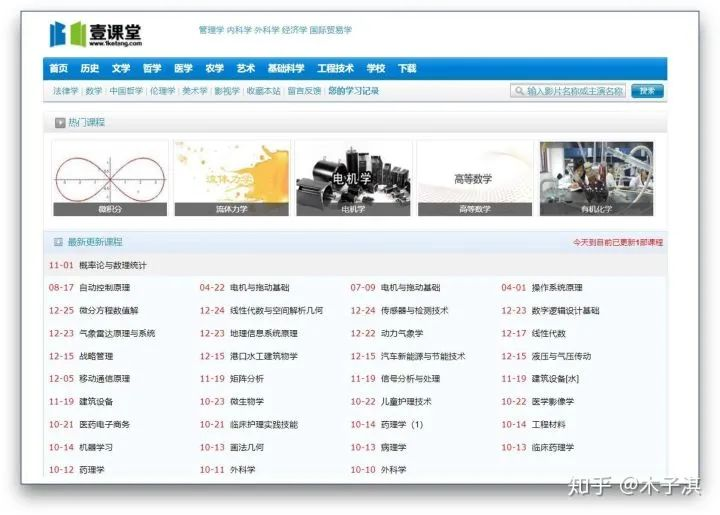Viewport: 720px width, 515px height.
Task: Open the 基础科学 navigation tab
Action: tap(286, 68)
